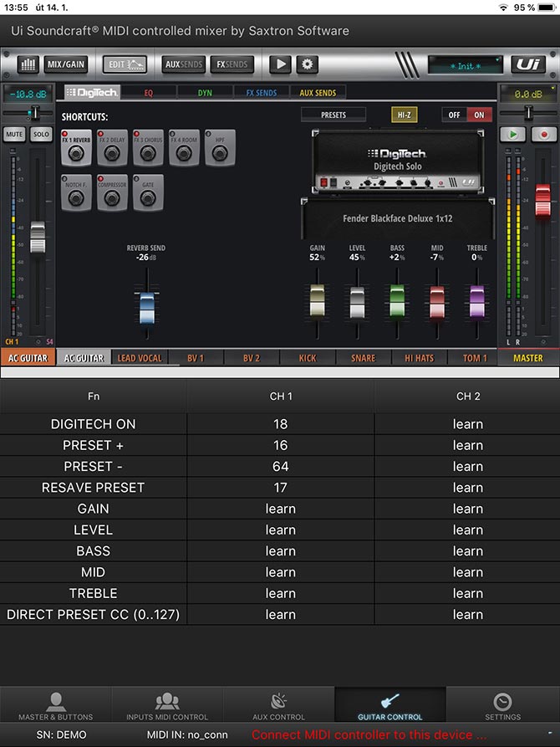Open AUX CONTROL bottom tab
This screenshot has height=747, width=560.
279,705
